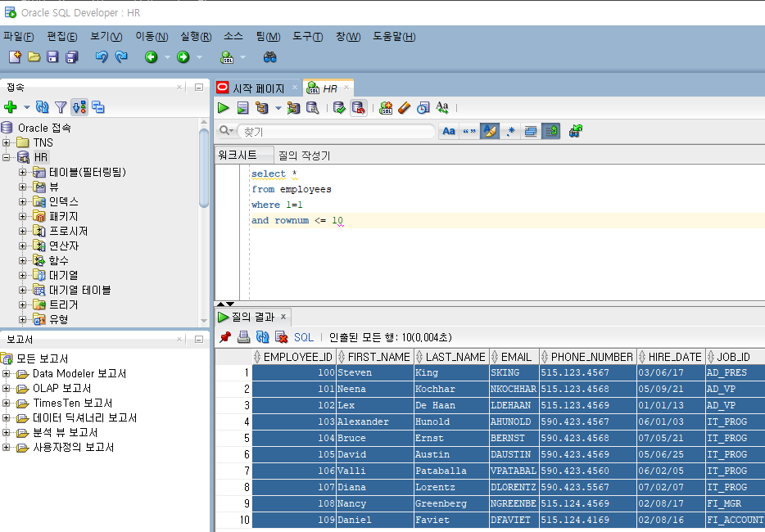Open the Explain Plan dropdown arrow

[278, 108]
